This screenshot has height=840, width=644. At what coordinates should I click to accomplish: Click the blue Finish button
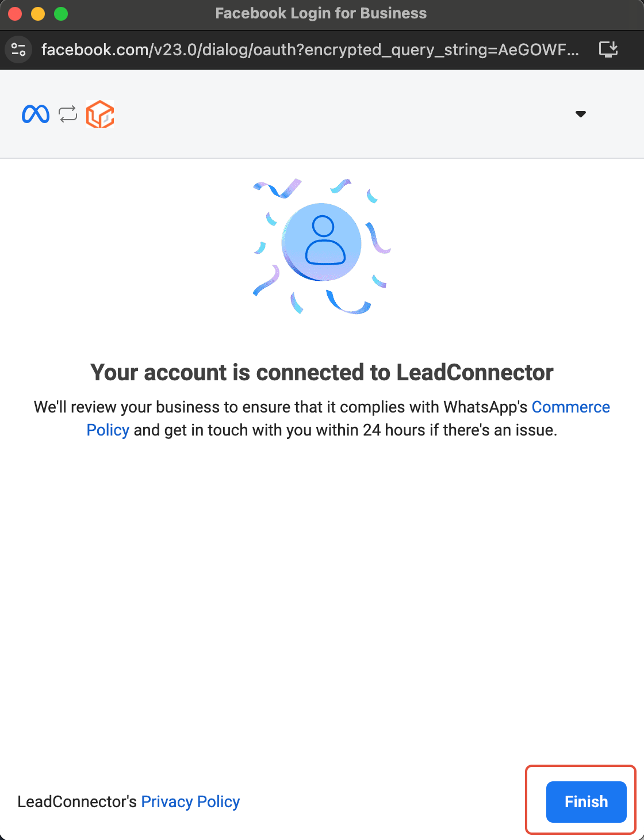[586, 801]
